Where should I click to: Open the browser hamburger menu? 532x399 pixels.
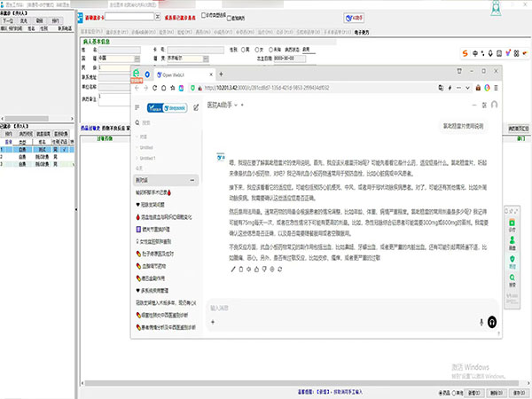point(496,88)
